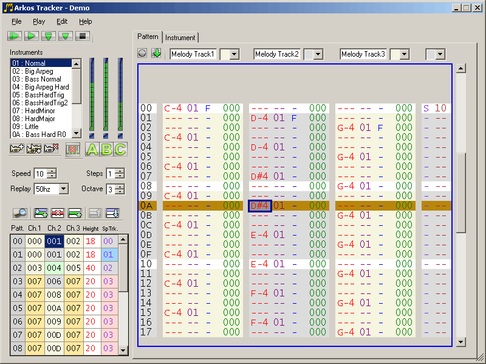Open the dropdown beside Melody Track1

[234, 54]
